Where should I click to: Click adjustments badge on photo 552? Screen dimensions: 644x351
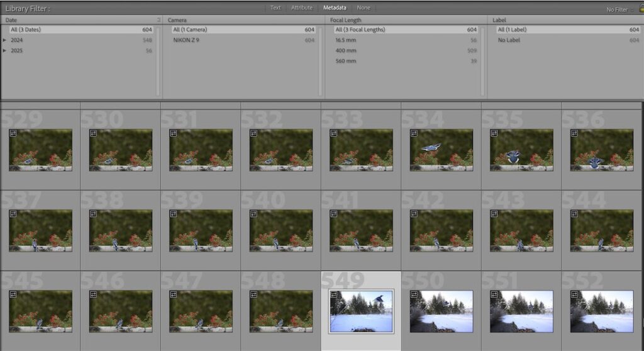click(x=574, y=294)
